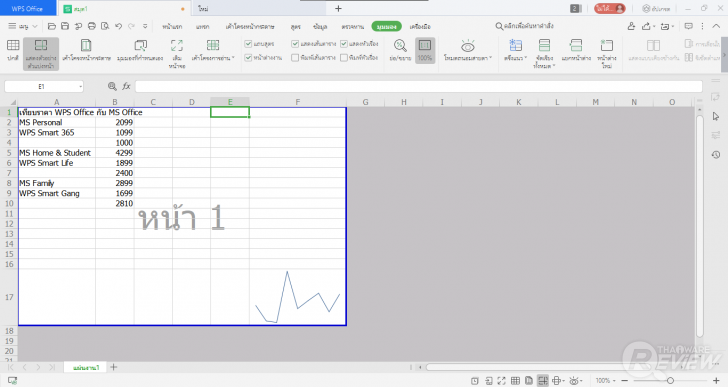728x387 pixels.
Task: Open the Home ribbon tab
Action: tap(172, 26)
